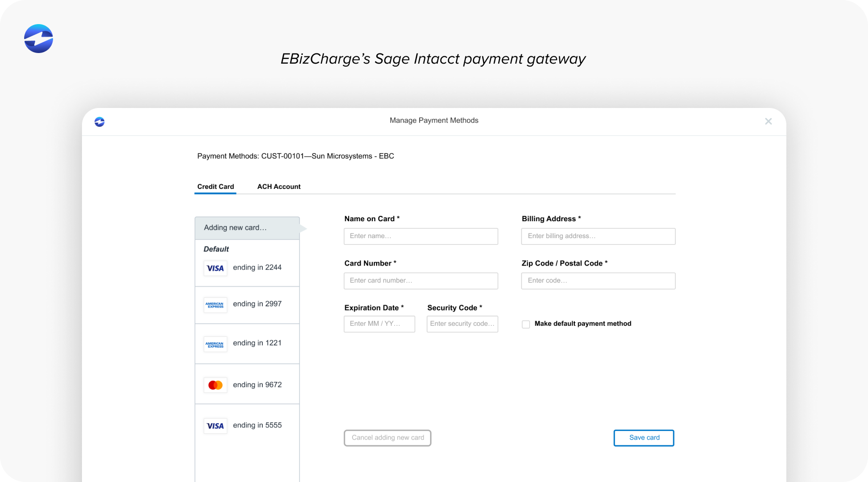
Task: Close the Manage Payment Methods dialog
Action: click(x=768, y=121)
